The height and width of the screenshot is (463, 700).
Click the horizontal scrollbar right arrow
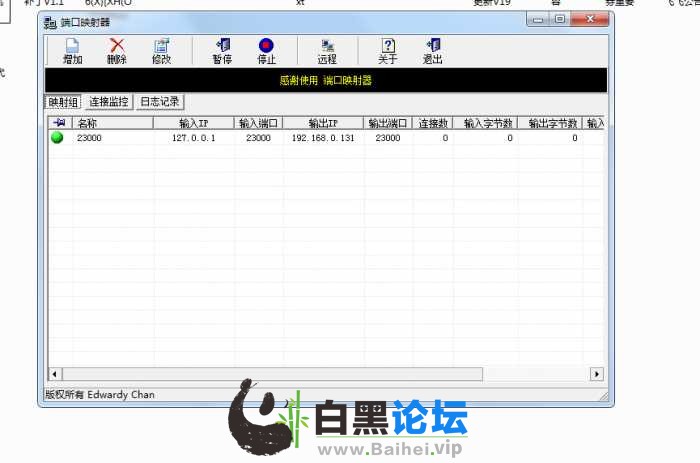coord(597,374)
